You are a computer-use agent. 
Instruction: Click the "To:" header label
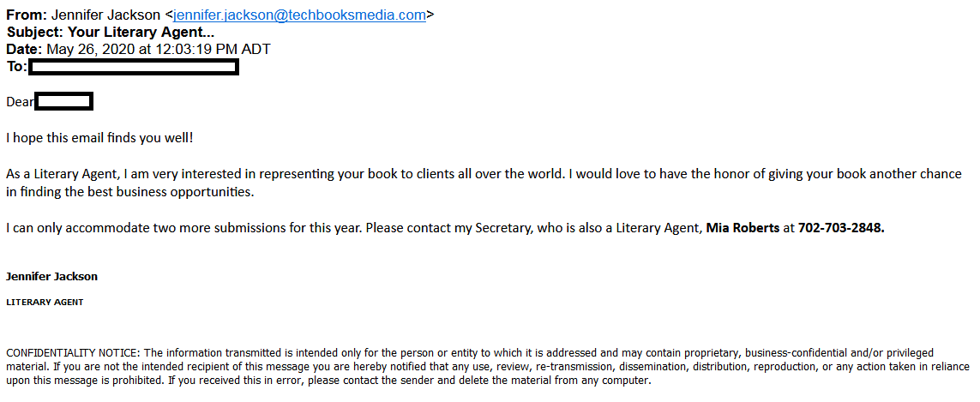[16, 67]
